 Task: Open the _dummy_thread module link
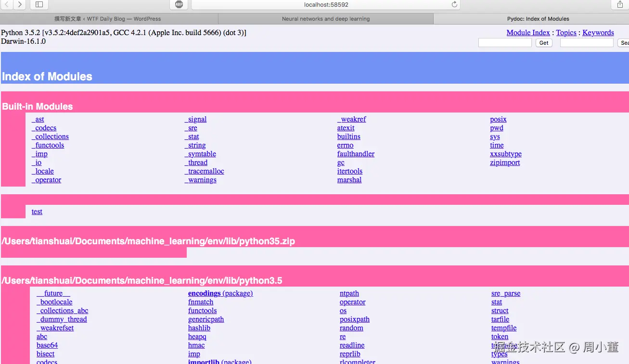click(x=62, y=319)
